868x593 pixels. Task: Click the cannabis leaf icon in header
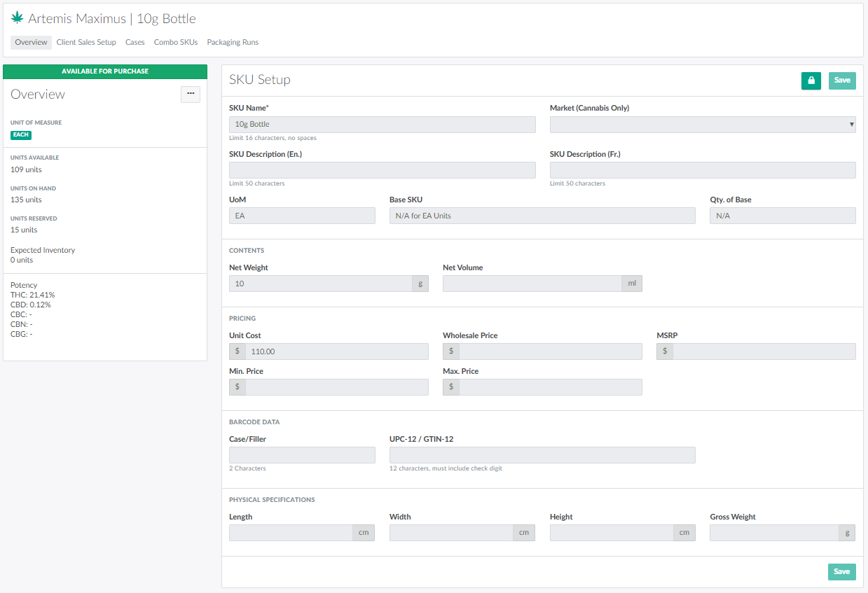pyautogui.click(x=17, y=19)
